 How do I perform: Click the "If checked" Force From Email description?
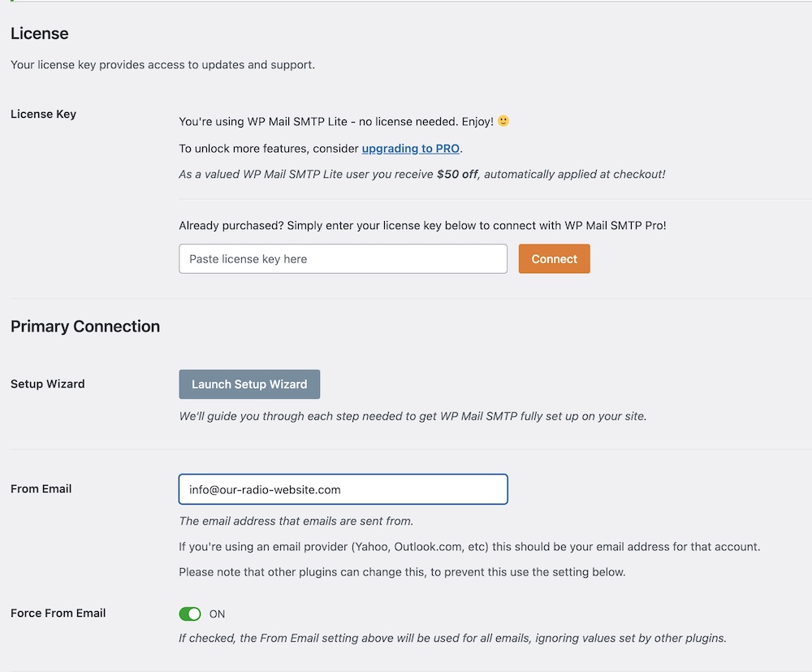click(452, 638)
